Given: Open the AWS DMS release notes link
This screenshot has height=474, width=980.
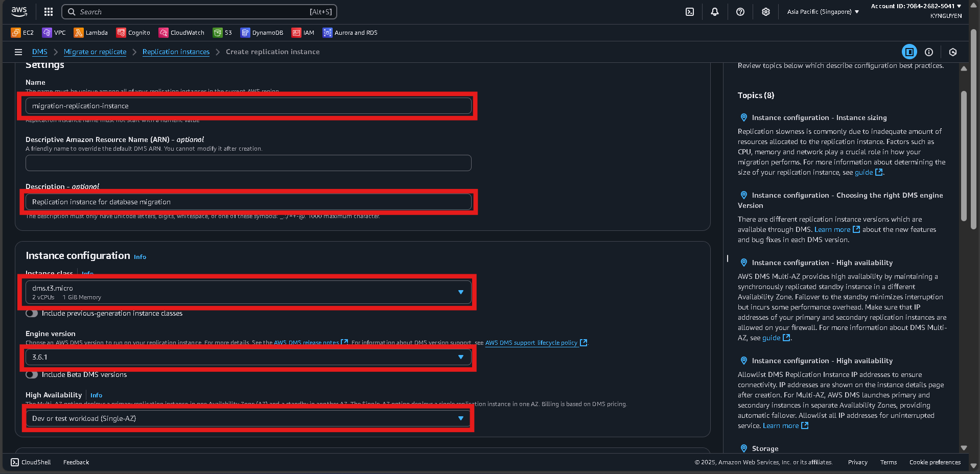Looking at the screenshot, I should [x=306, y=343].
